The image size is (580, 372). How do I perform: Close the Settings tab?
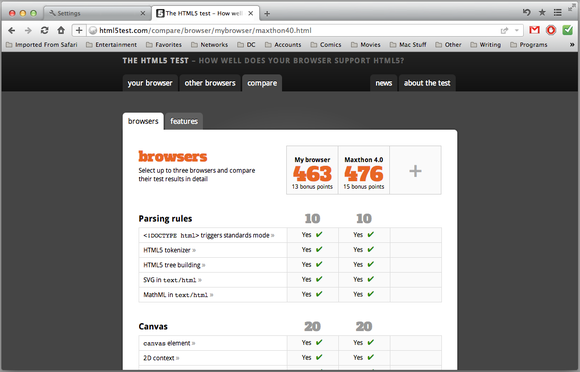coord(143,13)
